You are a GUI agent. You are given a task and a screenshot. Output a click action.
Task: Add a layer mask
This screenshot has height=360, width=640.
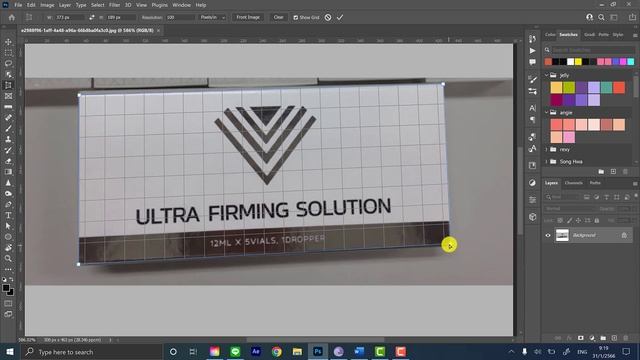tap(580, 338)
